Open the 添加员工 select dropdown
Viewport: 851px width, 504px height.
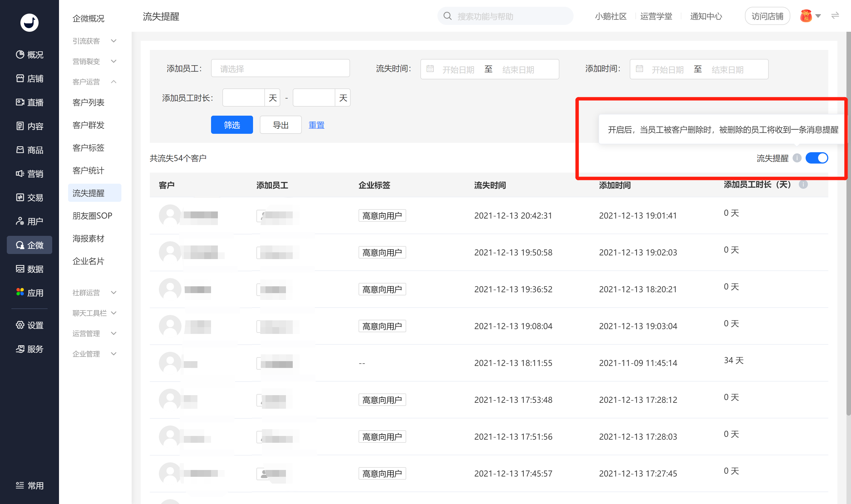point(280,68)
